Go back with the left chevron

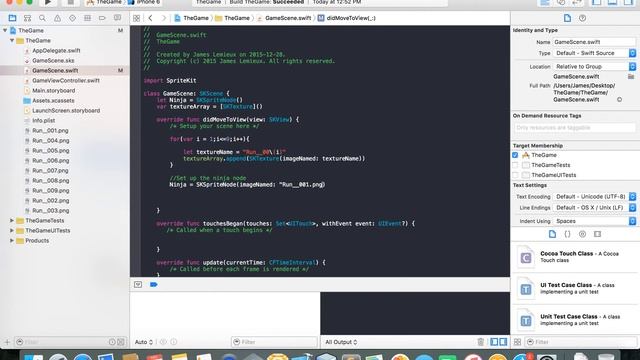[x=150, y=18]
